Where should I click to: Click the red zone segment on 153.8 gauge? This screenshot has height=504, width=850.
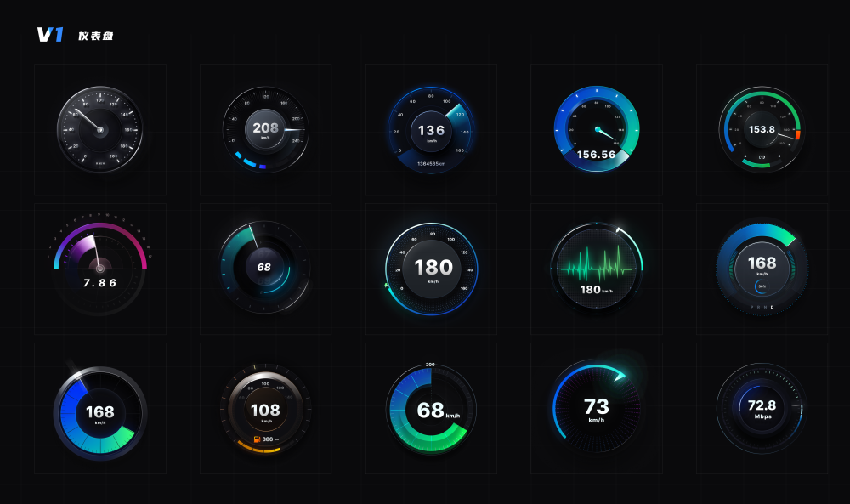coord(798,134)
